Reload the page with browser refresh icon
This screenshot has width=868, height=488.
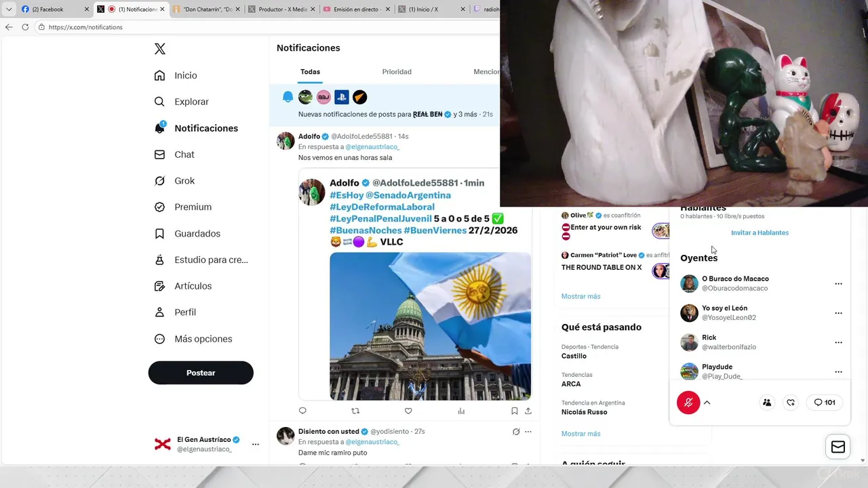pyautogui.click(x=25, y=27)
